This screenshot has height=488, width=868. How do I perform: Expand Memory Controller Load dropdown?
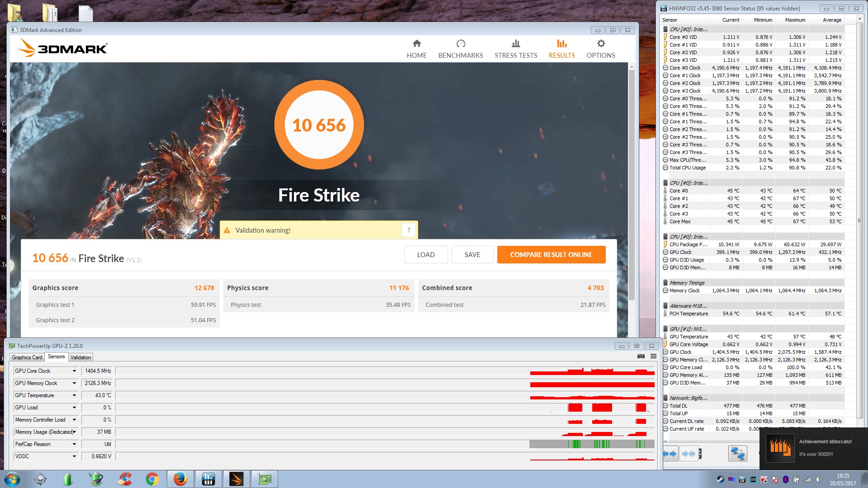(x=74, y=420)
